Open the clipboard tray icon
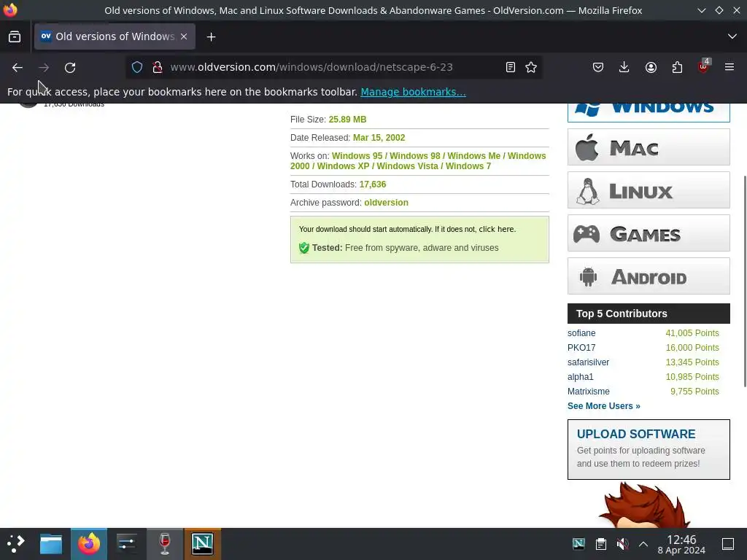 601,544
